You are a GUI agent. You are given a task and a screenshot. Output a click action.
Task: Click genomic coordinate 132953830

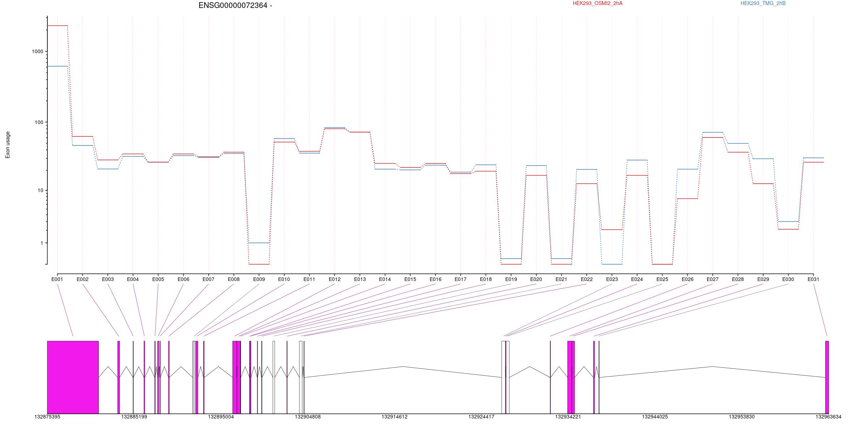click(742, 417)
